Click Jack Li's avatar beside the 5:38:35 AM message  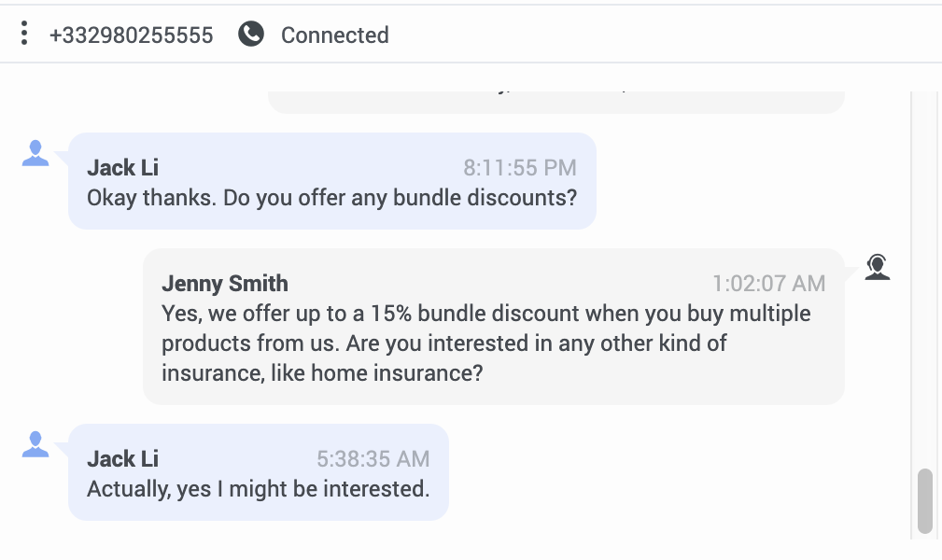35,444
